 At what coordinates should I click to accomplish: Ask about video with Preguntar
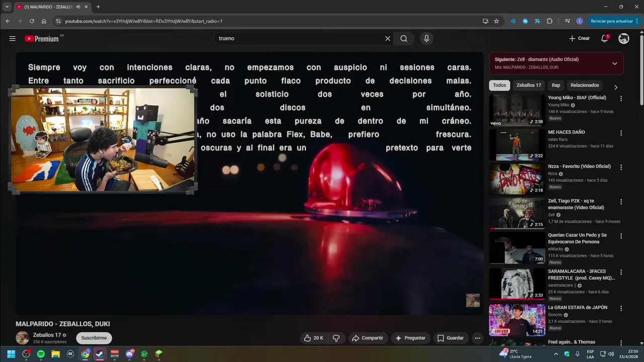[x=411, y=338]
